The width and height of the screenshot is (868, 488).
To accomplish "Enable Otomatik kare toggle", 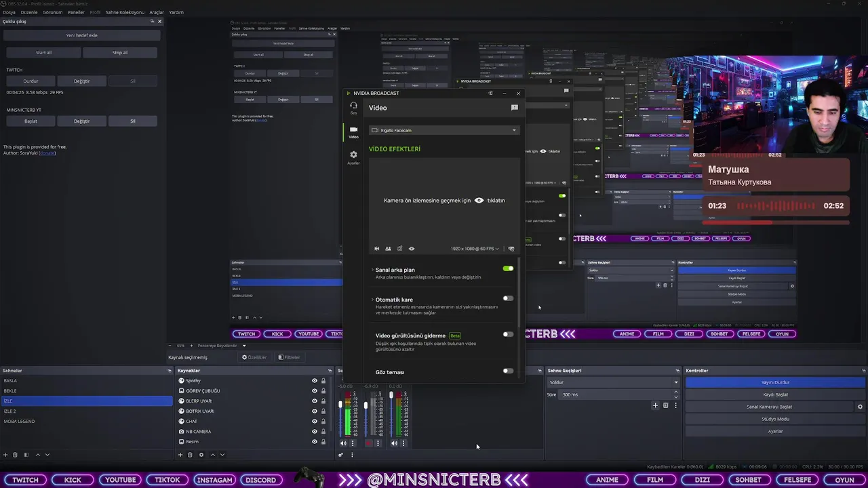I will click(x=508, y=298).
